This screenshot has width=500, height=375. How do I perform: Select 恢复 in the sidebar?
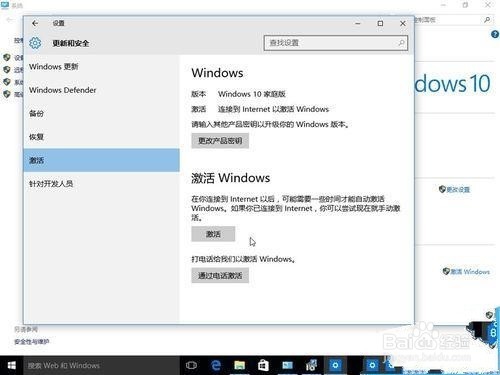101,137
